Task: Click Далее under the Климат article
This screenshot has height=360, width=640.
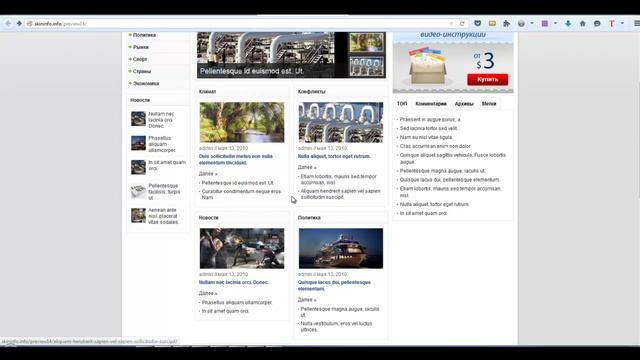Action: coord(208,173)
